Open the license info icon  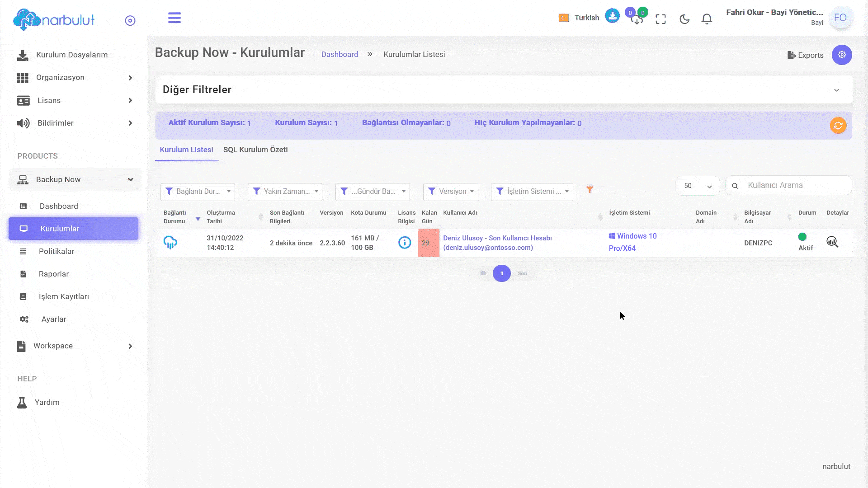[x=405, y=243]
